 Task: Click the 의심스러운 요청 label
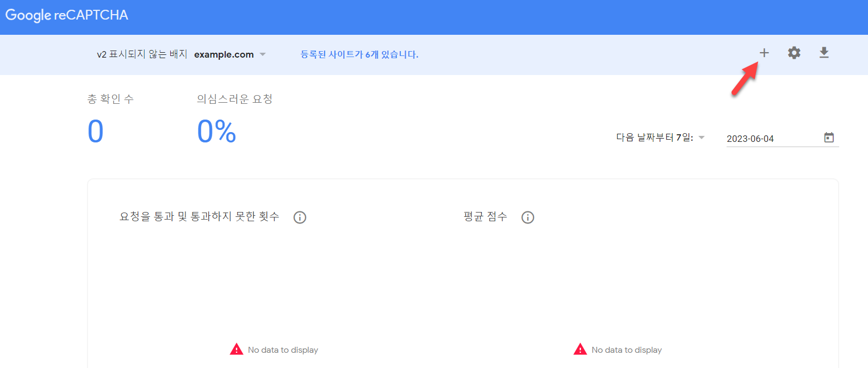pos(234,99)
